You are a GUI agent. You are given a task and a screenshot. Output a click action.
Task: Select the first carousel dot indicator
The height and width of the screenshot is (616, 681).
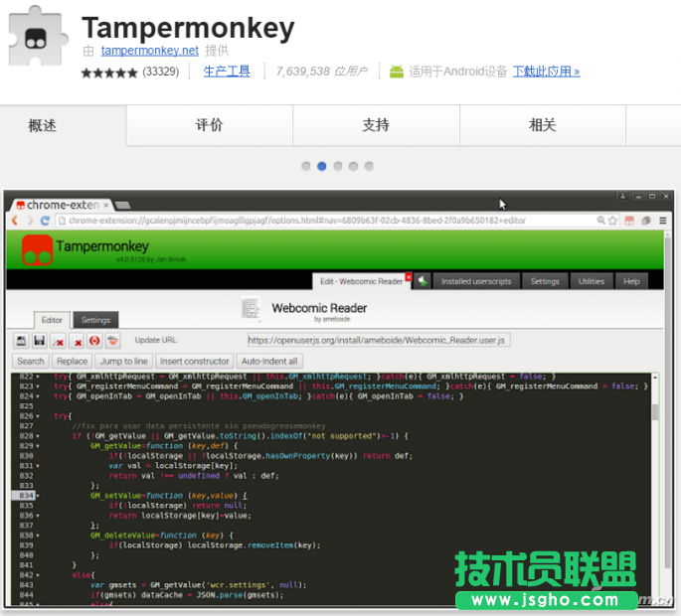click(306, 166)
